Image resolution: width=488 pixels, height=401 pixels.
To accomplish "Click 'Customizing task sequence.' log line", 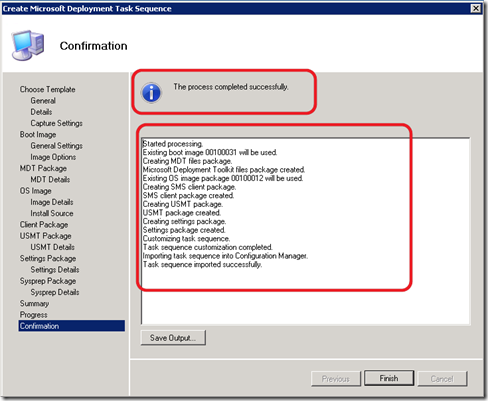I will [186, 239].
